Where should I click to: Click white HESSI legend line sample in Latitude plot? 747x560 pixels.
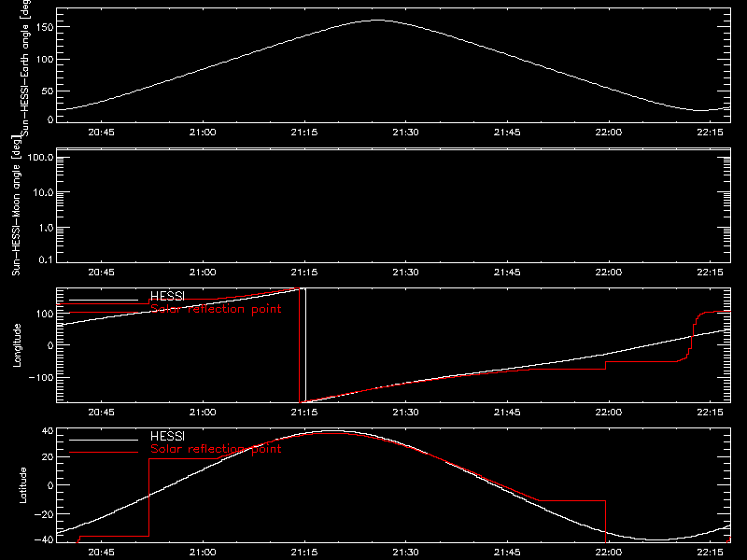coord(104,440)
